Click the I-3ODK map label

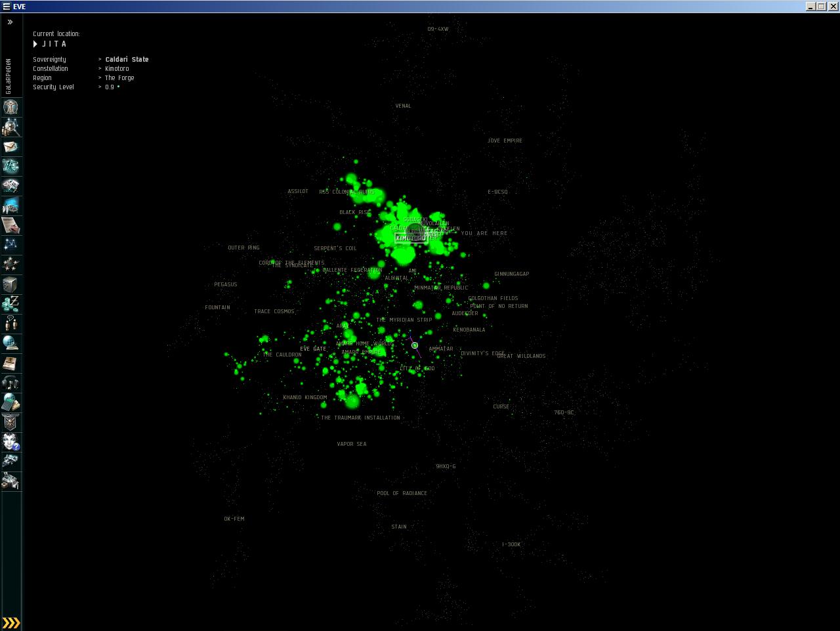click(511, 544)
